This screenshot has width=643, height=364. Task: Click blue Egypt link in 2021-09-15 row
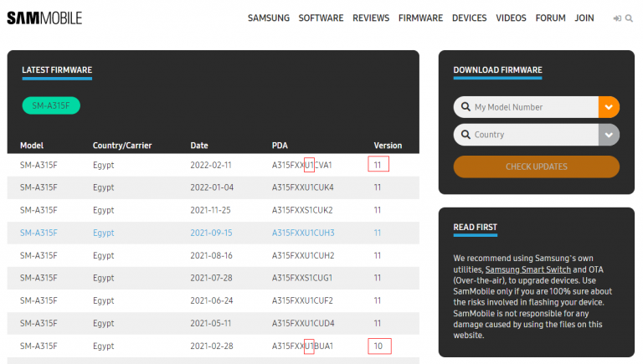pyautogui.click(x=103, y=233)
